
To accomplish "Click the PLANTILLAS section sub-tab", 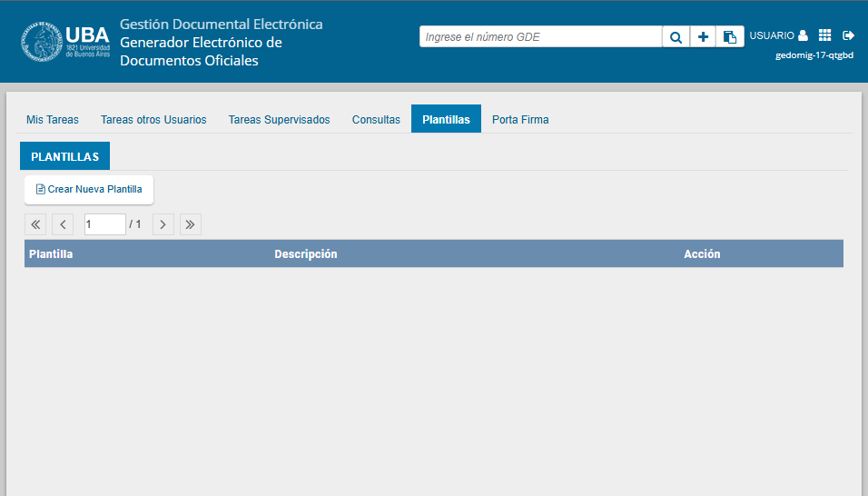I will click(x=64, y=156).
